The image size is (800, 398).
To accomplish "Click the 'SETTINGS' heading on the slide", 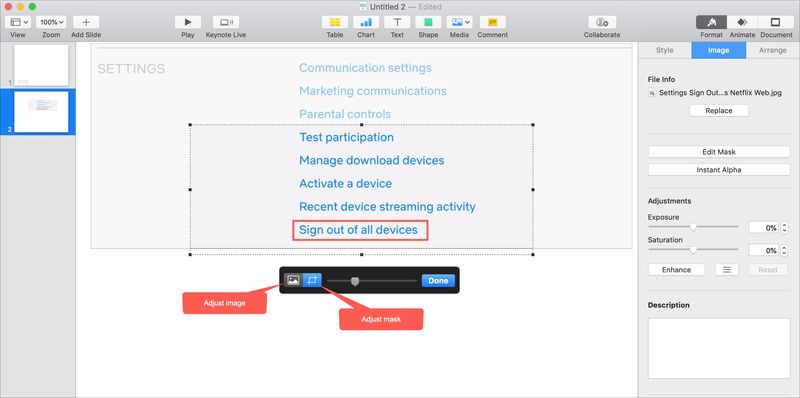I will pyautogui.click(x=131, y=69).
